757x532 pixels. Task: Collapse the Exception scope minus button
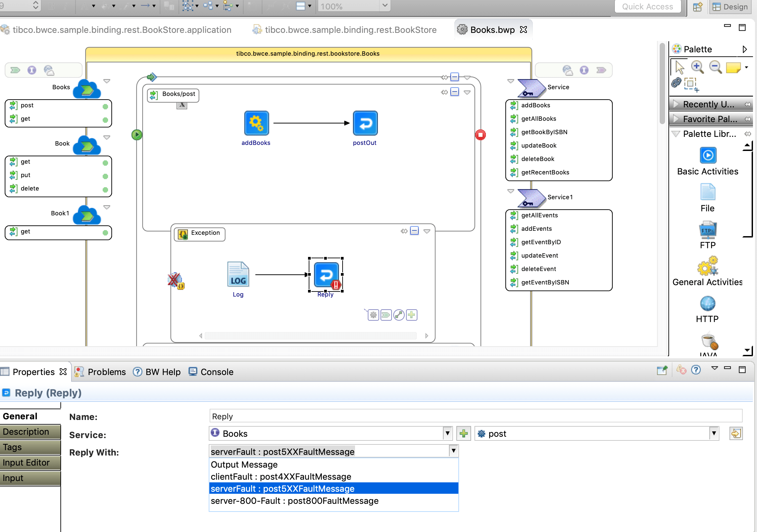click(415, 231)
